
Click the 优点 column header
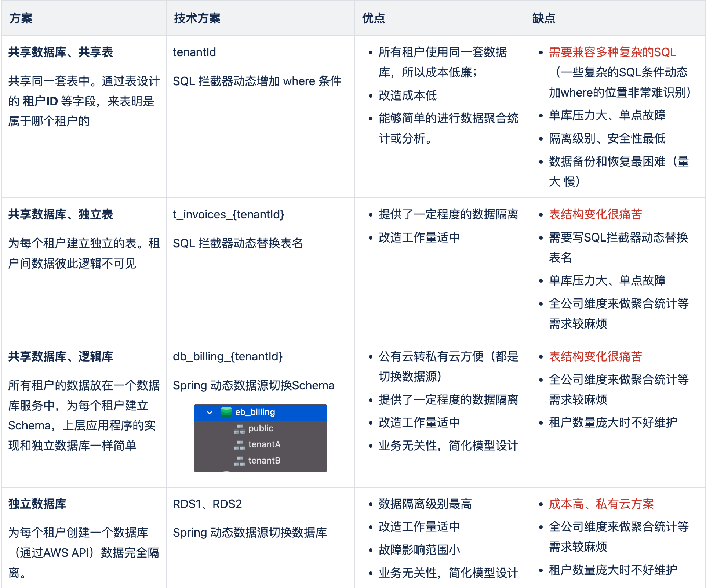[x=374, y=18]
